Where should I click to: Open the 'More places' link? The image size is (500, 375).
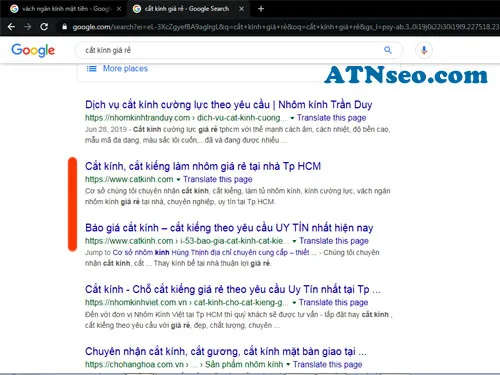[x=125, y=68]
